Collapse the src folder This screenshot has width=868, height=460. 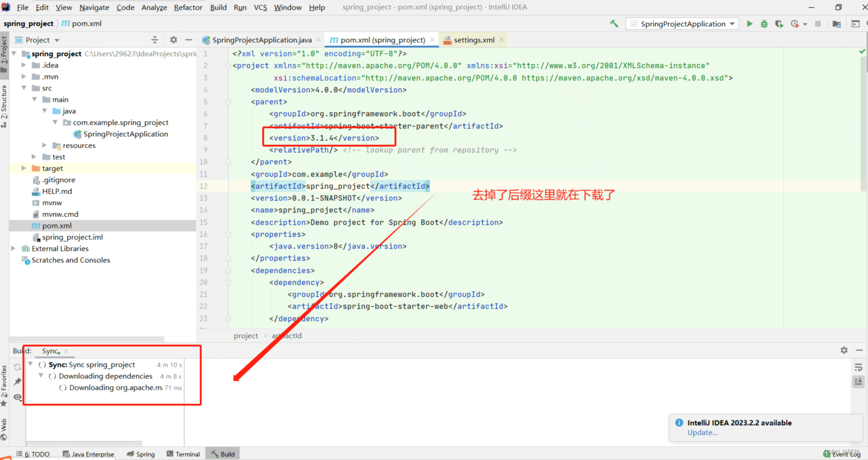coord(24,88)
